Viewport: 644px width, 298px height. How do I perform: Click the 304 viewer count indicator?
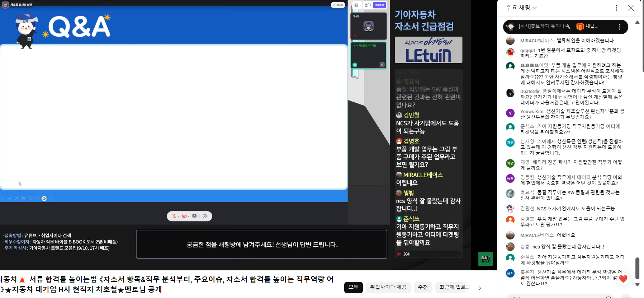click(403, 254)
